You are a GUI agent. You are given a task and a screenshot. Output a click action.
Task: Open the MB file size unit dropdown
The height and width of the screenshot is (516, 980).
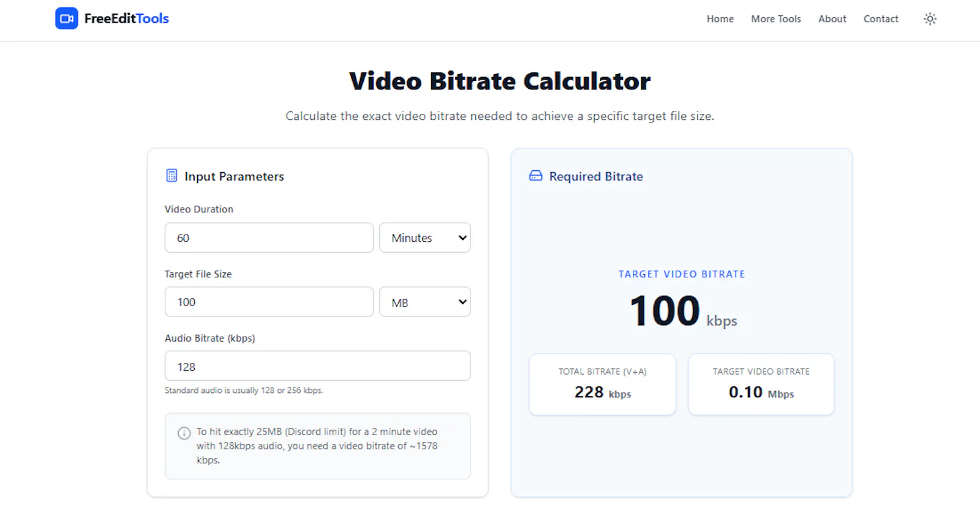point(425,302)
